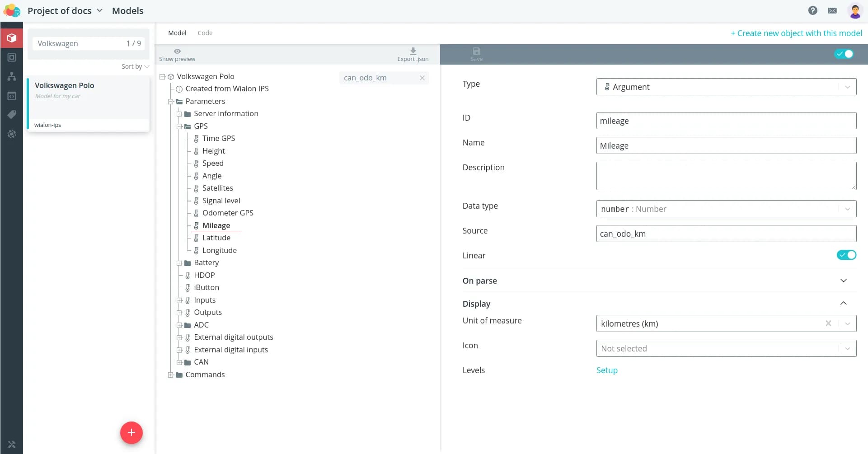This screenshot has width=868, height=454.
Task: Click the red plus add model button
Action: [x=131, y=432]
